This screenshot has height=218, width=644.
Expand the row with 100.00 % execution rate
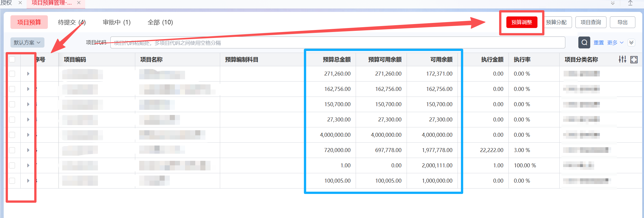pos(28,166)
